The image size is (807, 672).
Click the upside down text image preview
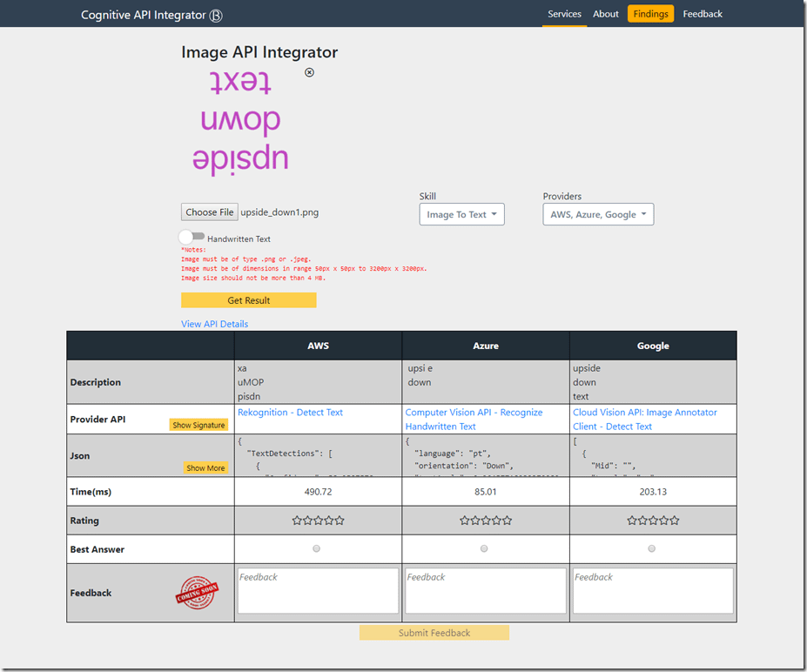[x=239, y=120]
